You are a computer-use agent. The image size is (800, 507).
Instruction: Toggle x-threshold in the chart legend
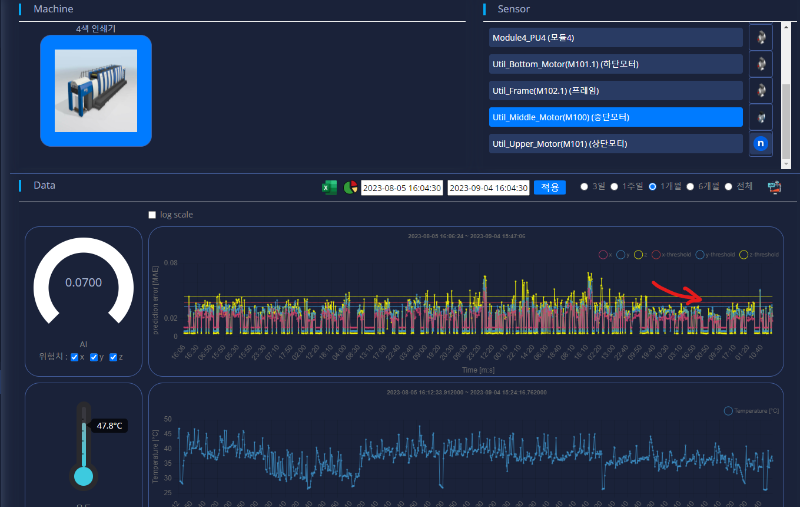[671, 255]
